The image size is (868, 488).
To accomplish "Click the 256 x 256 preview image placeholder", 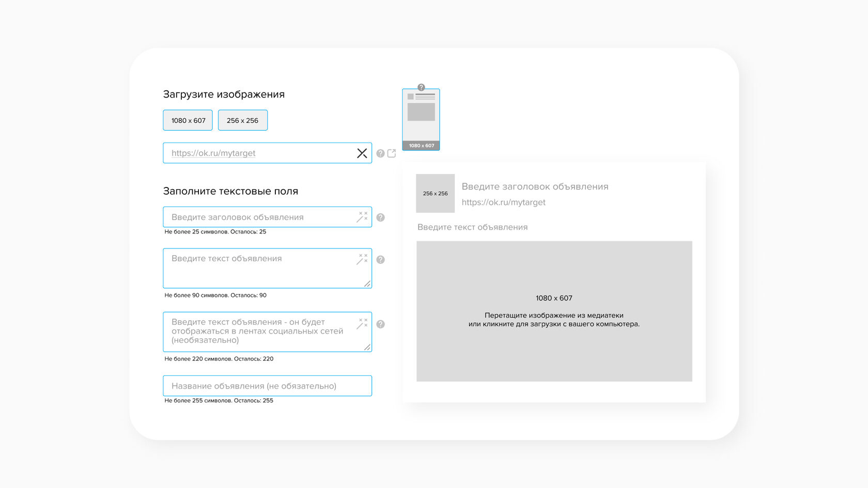I will [435, 193].
